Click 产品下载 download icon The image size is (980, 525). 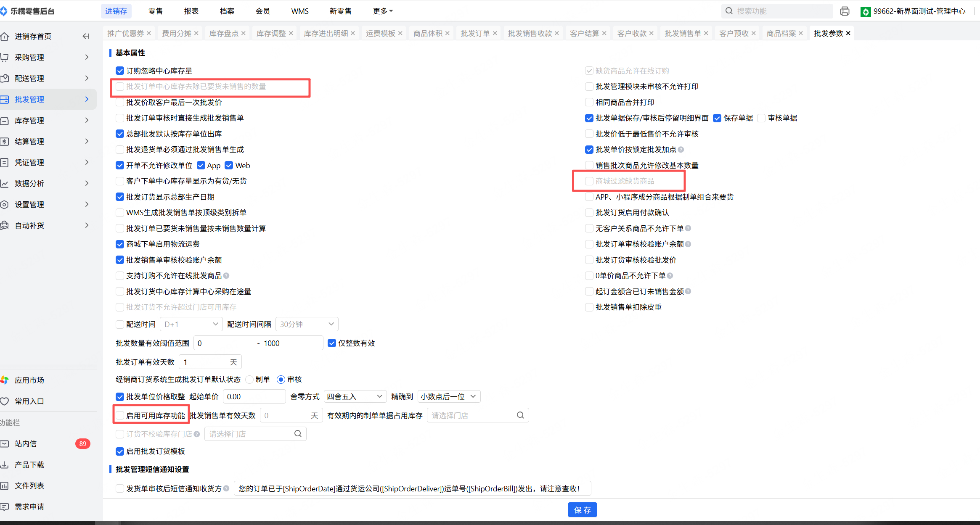(5, 464)
